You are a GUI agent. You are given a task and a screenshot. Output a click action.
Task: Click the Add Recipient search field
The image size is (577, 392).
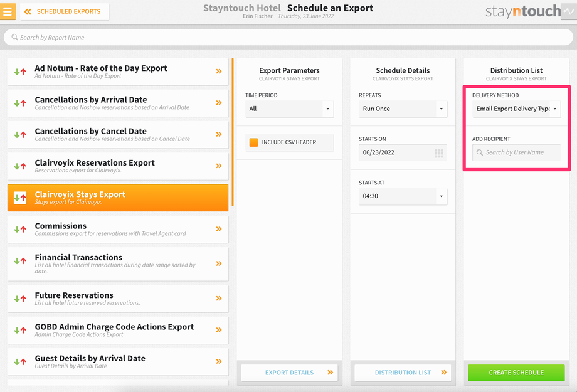pos(516,152)
